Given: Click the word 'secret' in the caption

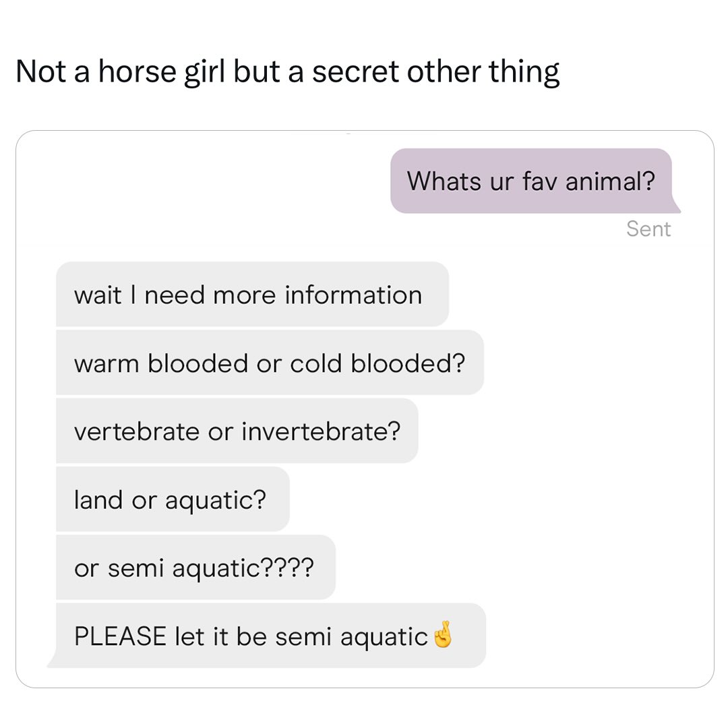Looking at the screenshot, I should click(x=355, y=72).
